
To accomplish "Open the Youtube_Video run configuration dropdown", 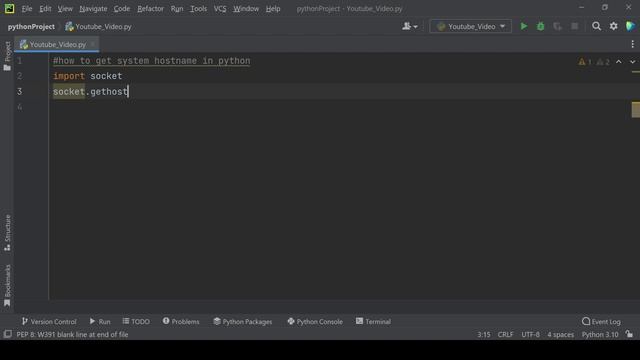I will (471, 27).
